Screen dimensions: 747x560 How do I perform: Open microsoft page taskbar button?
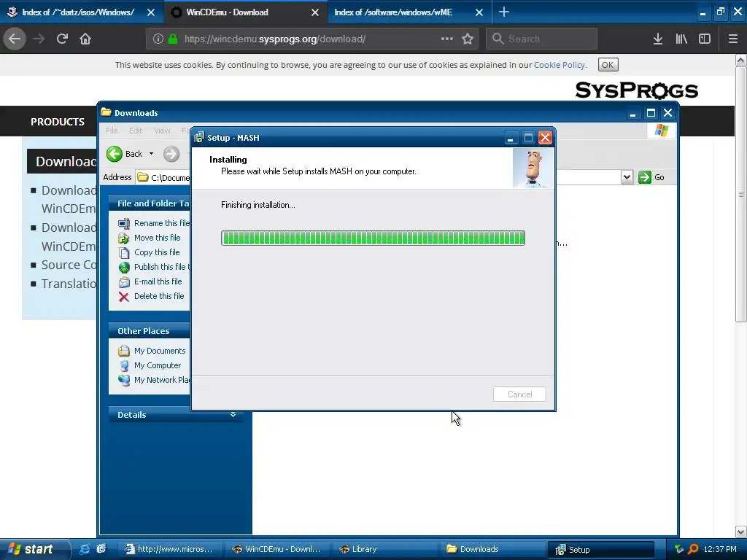point(168,549)
